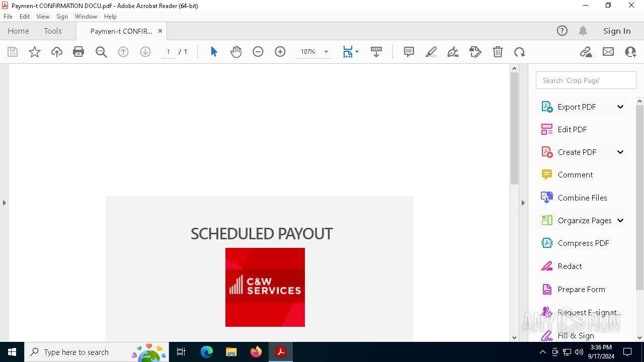Open File Explorer from taskbar
This screenshot has height=362, width=644.
coord(231,352)
